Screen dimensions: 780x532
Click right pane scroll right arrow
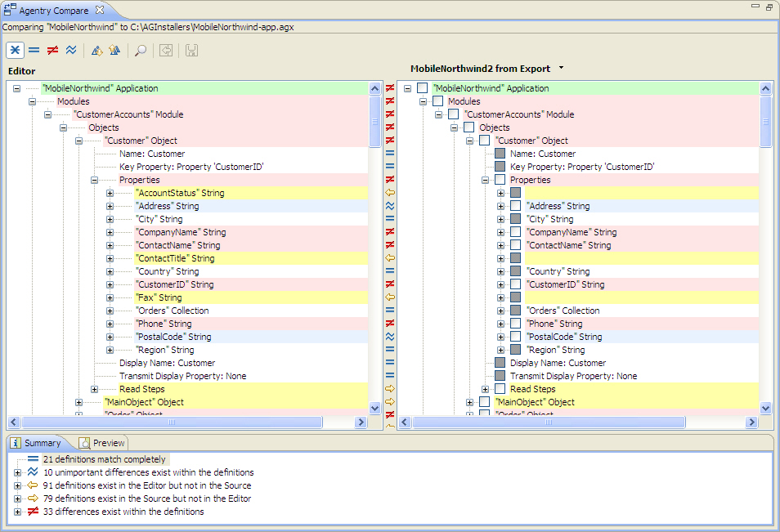(751, 422)
